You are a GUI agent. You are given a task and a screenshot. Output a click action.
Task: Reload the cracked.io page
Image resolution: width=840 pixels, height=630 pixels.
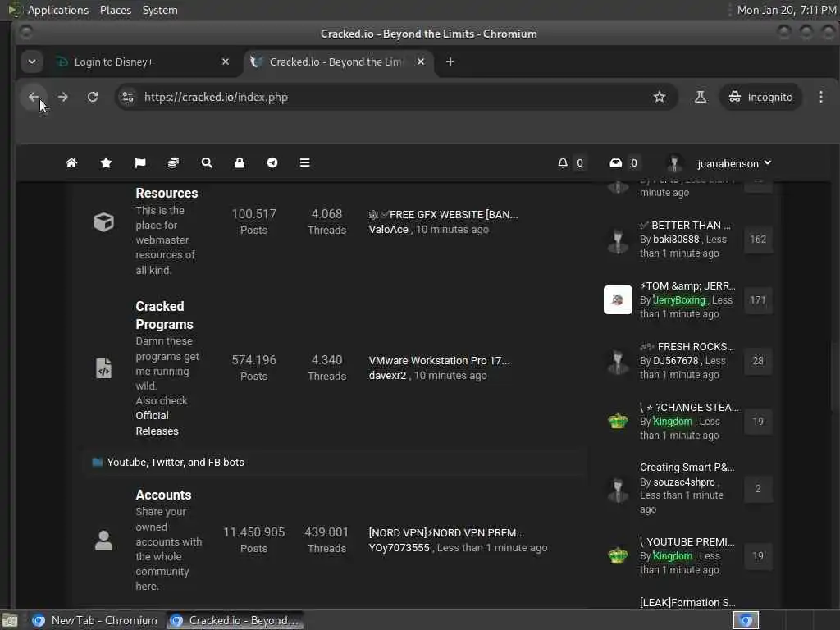point(93,97)
